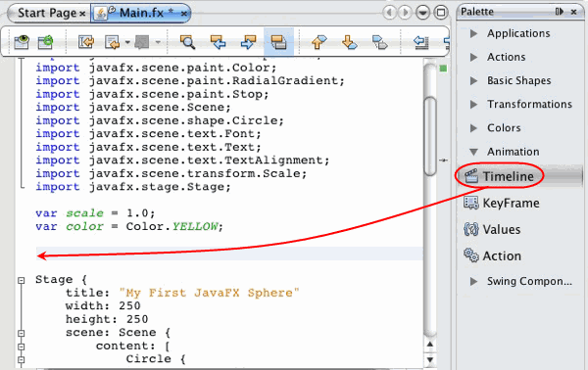Select the KeyFrame palette item

pos(502,203)
